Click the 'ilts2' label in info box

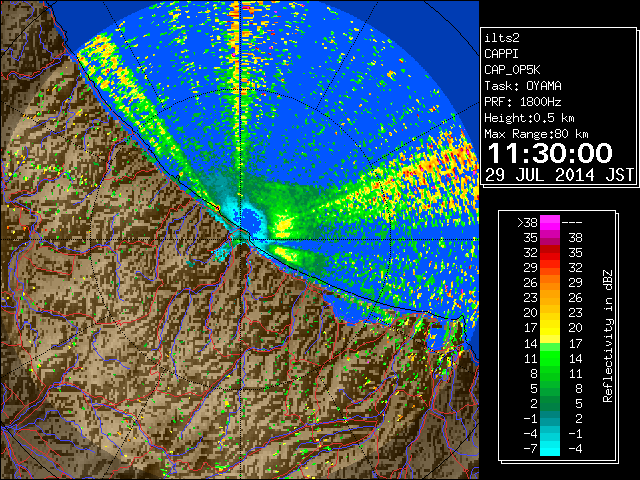(x=502, y=38)
